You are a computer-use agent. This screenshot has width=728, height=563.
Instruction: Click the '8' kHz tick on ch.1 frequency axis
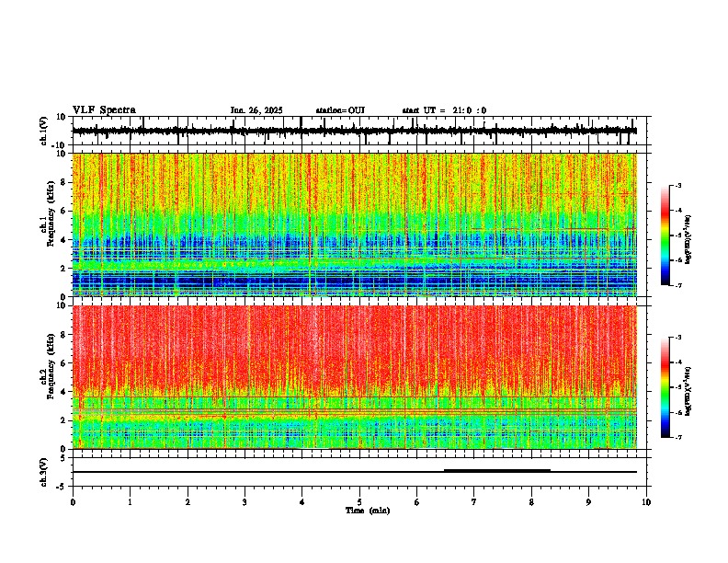63,182
